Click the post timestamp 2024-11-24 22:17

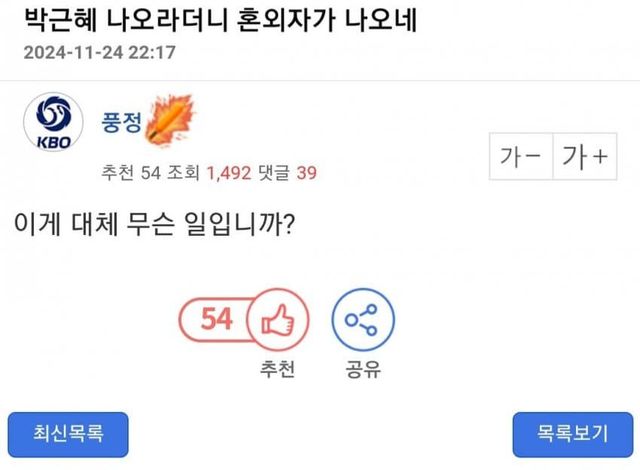tap(98, 52)
